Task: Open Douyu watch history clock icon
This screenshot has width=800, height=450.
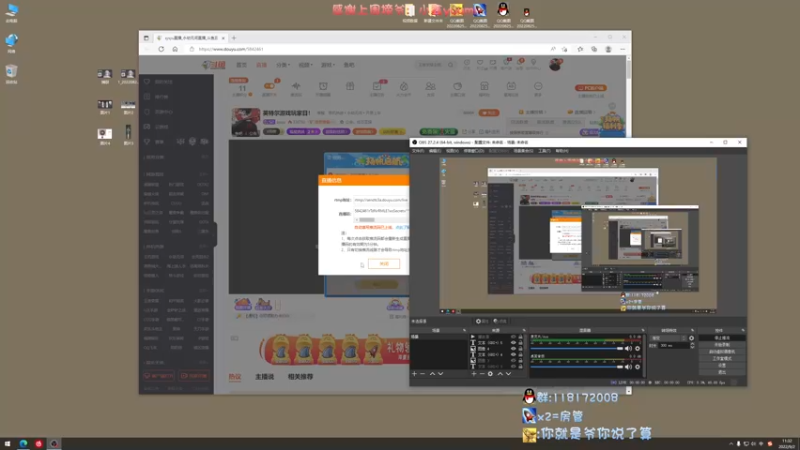Action: 467,63
